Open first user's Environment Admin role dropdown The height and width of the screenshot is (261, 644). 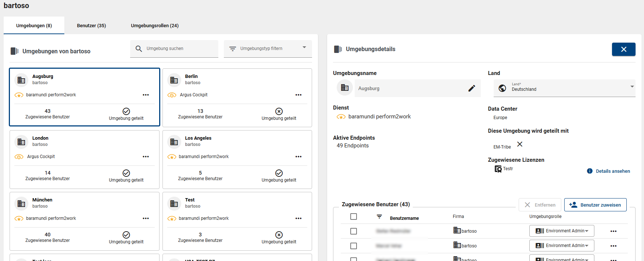pyautogui.click(x=561, y=231)
